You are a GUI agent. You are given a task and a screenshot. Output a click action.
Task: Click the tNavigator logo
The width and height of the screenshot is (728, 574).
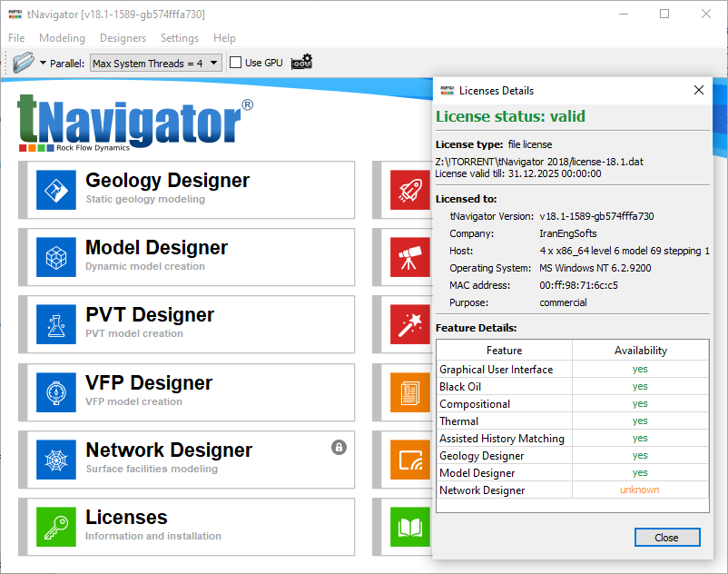[x=134, y=124]
